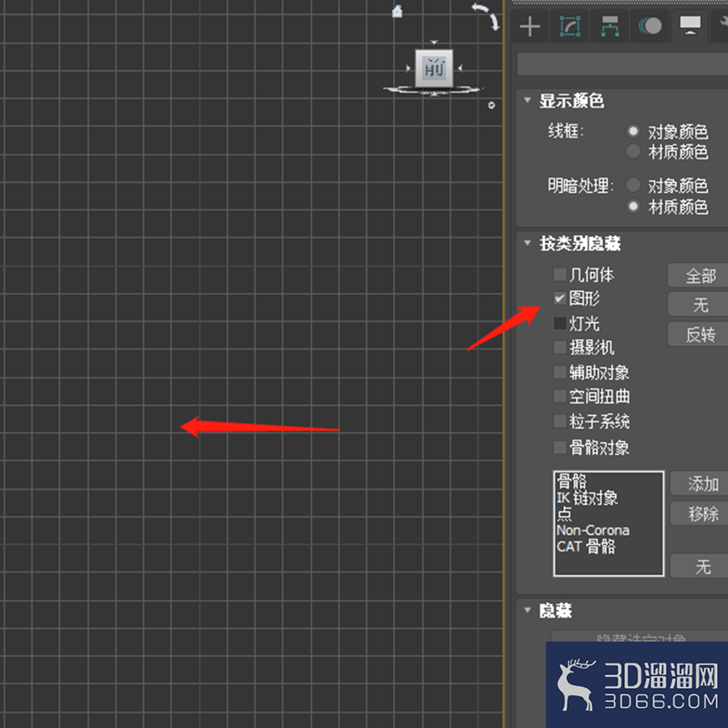Click the ViewCube compass ring
The height and width of the screenshot is (728, 728).
click(x=433, y=90)
